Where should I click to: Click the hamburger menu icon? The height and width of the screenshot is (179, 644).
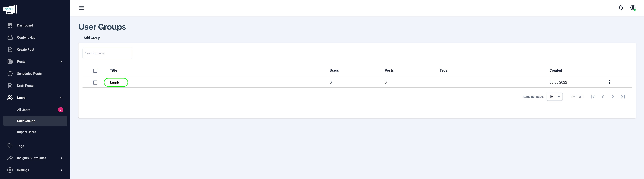point(82,8)
